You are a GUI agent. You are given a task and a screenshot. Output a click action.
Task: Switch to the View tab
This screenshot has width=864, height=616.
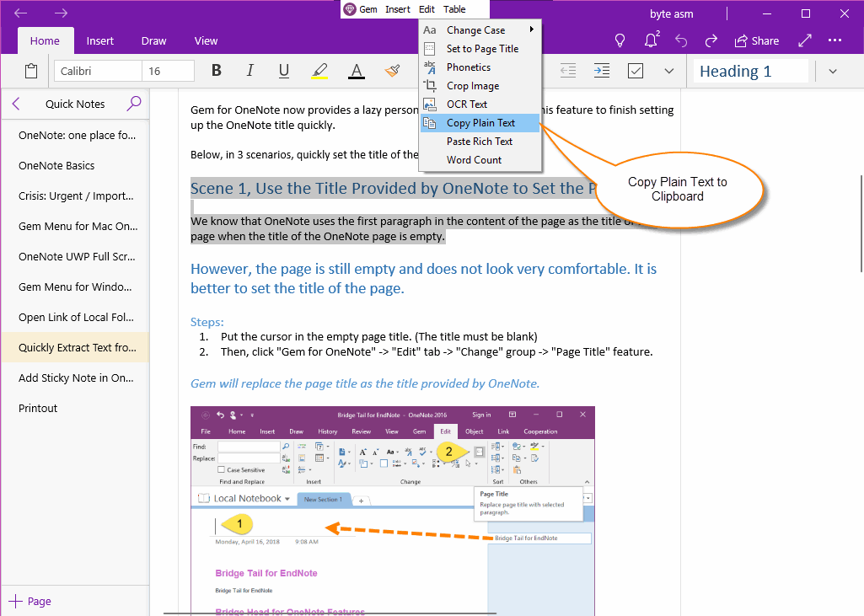206,40
